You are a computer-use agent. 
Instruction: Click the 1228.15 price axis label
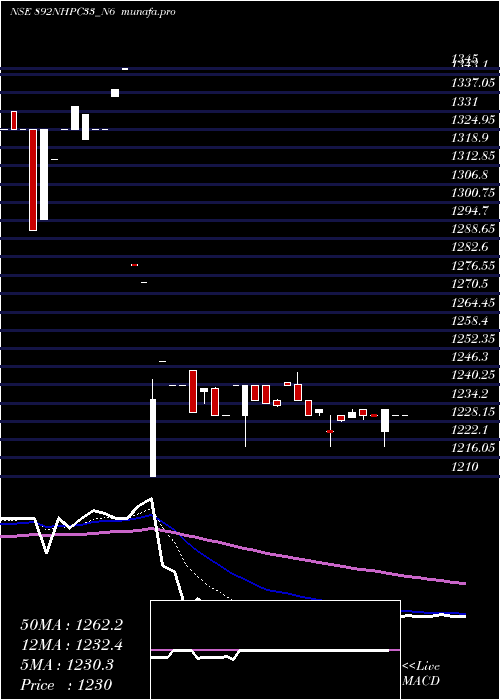[x=473, y=411]
